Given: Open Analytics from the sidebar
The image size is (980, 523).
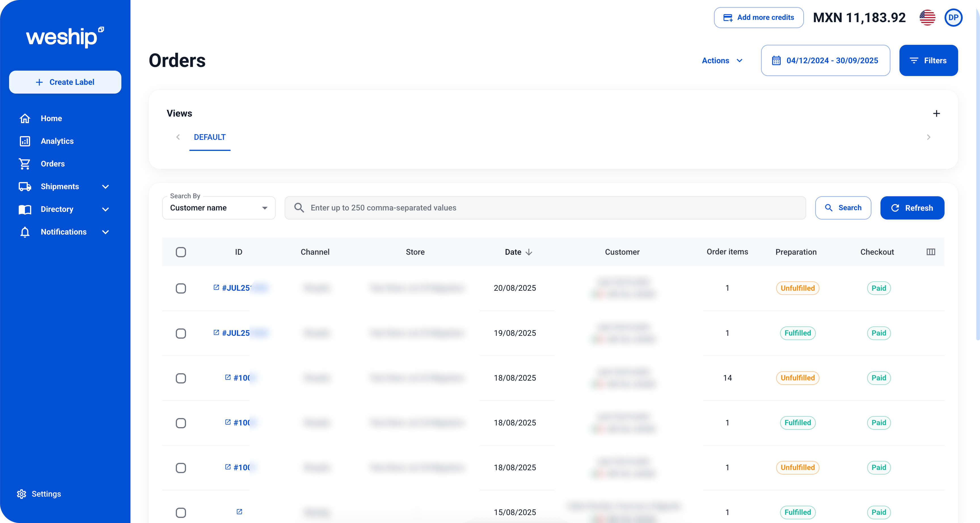Looking at the screenshot, I should [x=57, y=141].
